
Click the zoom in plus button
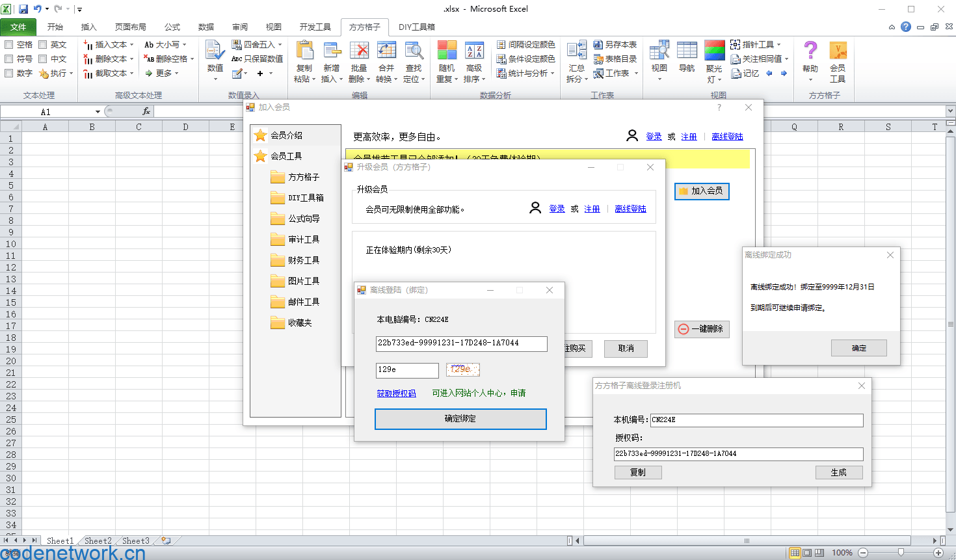(x=938, y=553)
